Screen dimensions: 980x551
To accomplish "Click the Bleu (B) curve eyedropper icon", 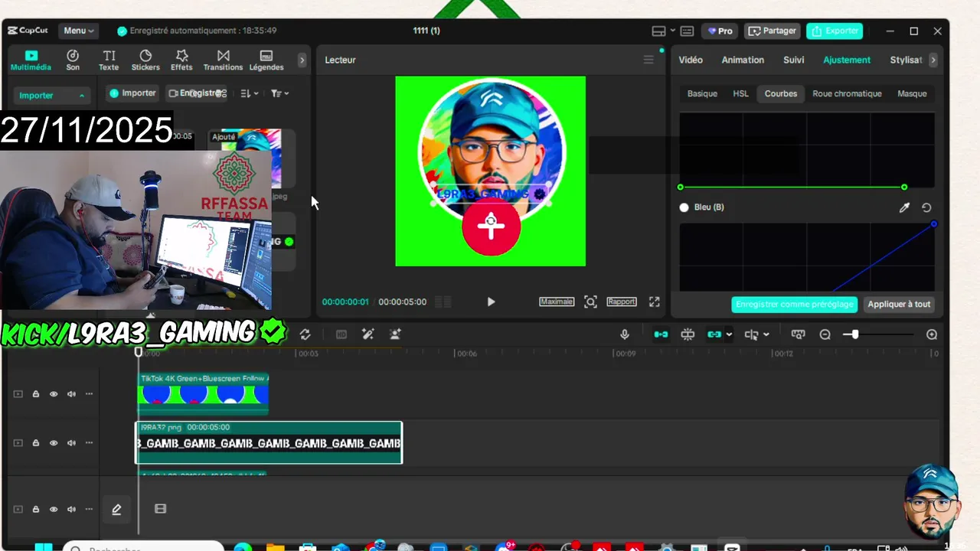I will 904,207.
